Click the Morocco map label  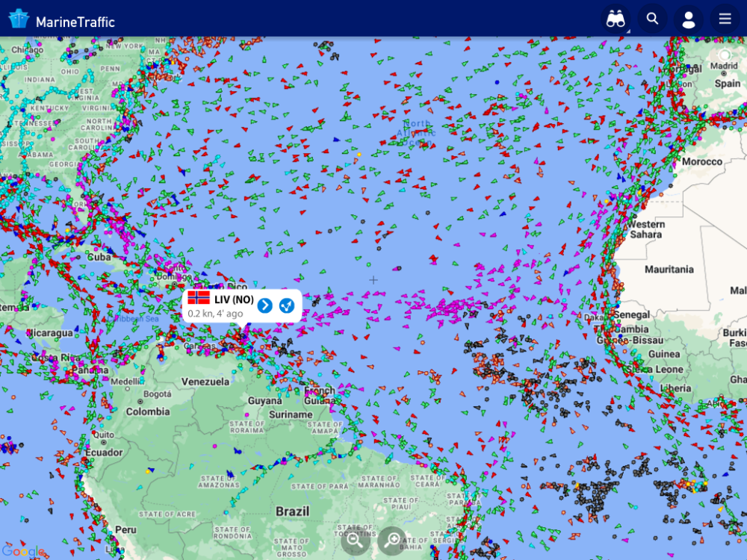(701, 161)
